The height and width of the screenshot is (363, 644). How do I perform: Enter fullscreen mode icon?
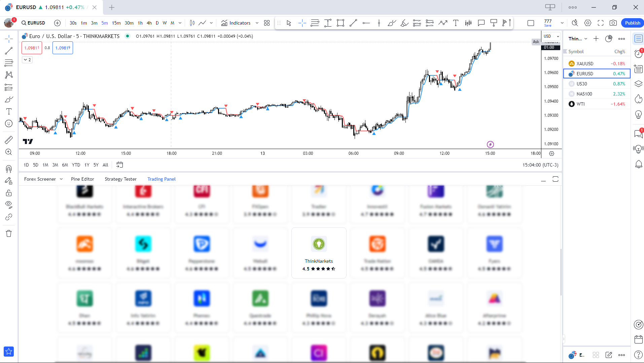[x=601, y=23]
